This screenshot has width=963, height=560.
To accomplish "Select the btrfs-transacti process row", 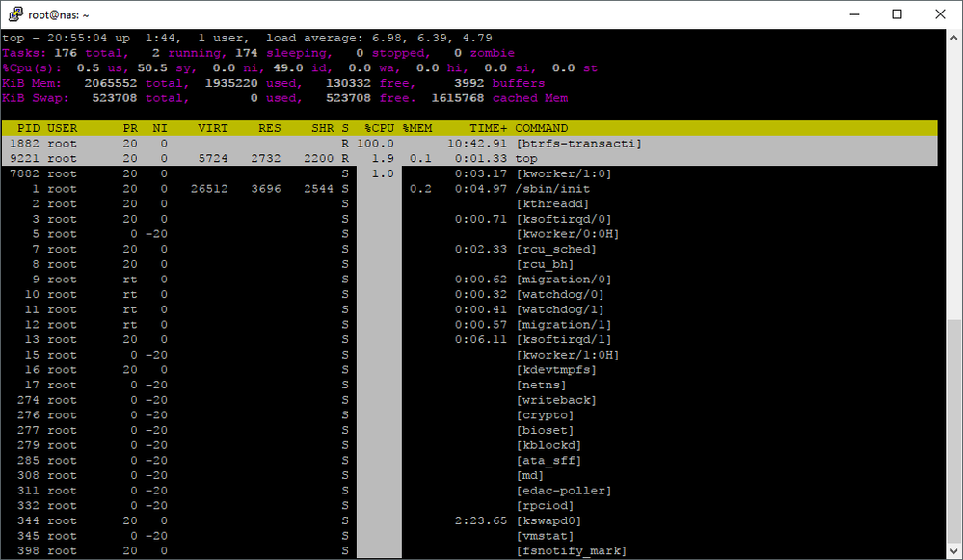I will point(386,143).
